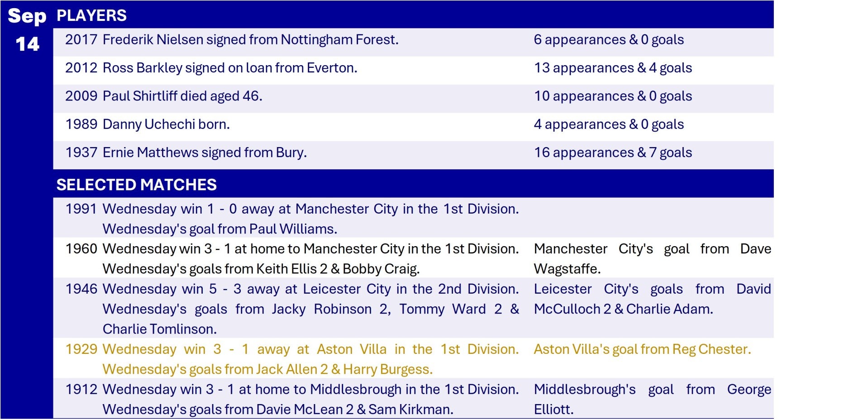Select the 1912 Middlesbrough match entry
Image resolution: width=868 pixels, height=419 pixels.
pos(292,399)
